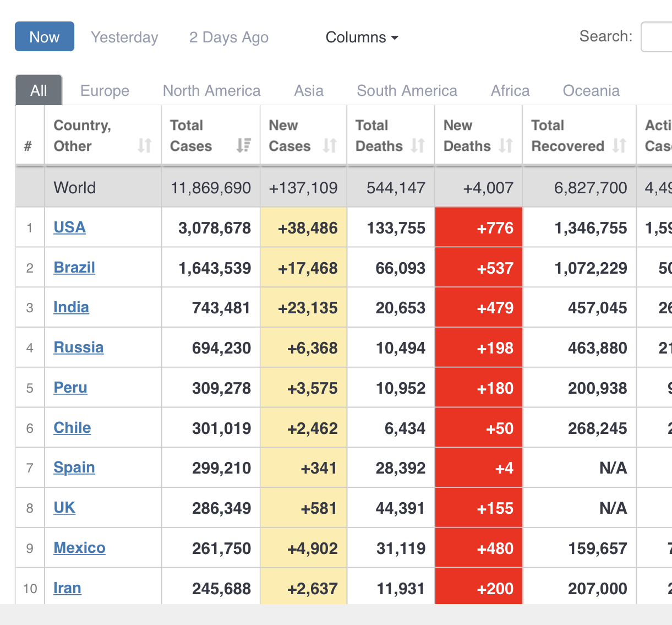Select the Now button

coord(45,37)
